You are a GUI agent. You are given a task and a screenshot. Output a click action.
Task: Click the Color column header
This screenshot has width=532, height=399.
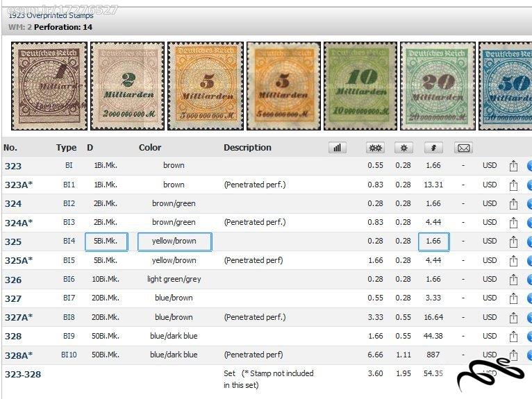click(x=150, y=148)
